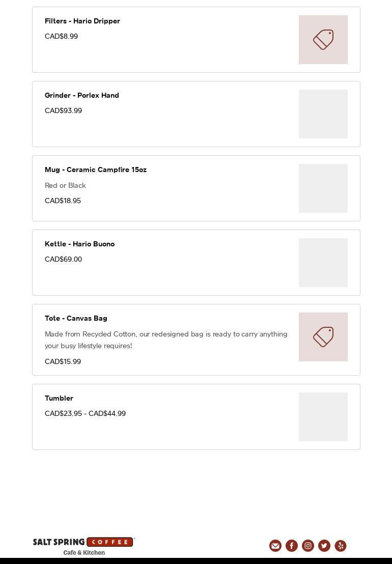
Task: Open the Instagram icon link
Action: 308,546
